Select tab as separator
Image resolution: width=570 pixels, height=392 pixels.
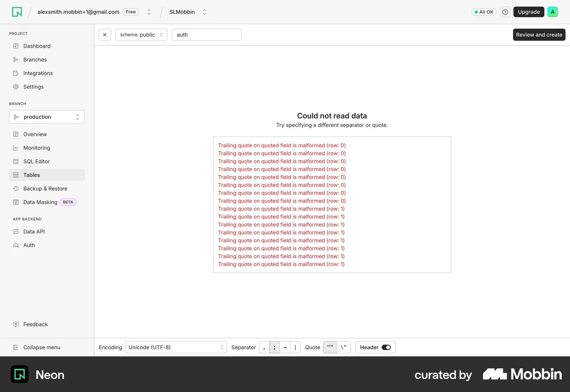(285, 347)
